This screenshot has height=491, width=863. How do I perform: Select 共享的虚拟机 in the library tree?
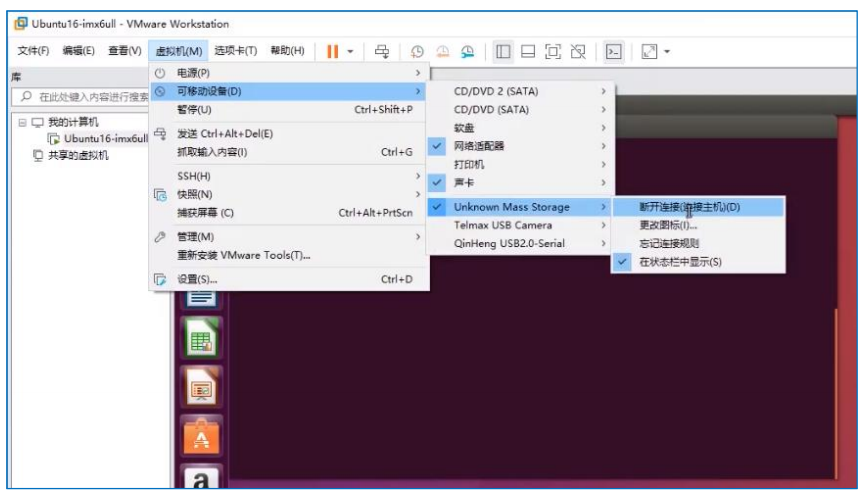point(78,155)
